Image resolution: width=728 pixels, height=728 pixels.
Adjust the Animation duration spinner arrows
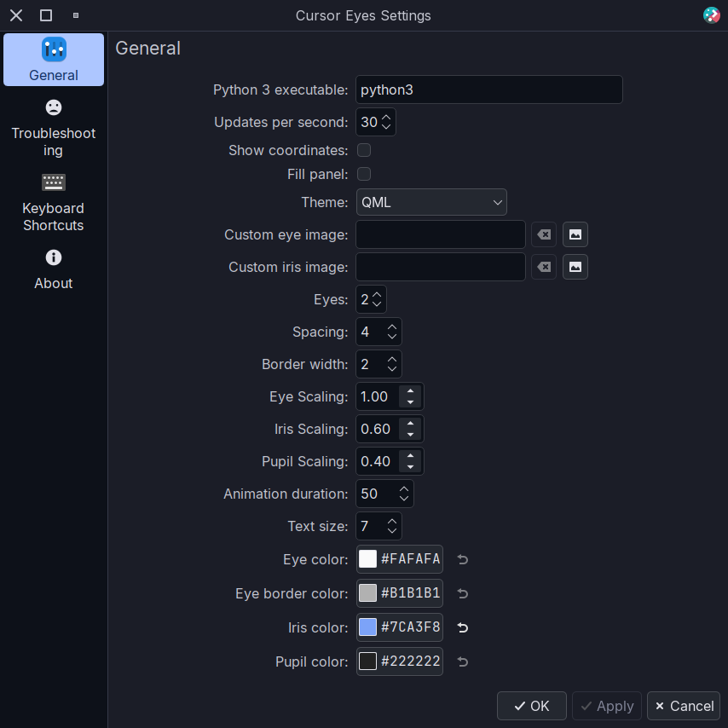[404, 494]
